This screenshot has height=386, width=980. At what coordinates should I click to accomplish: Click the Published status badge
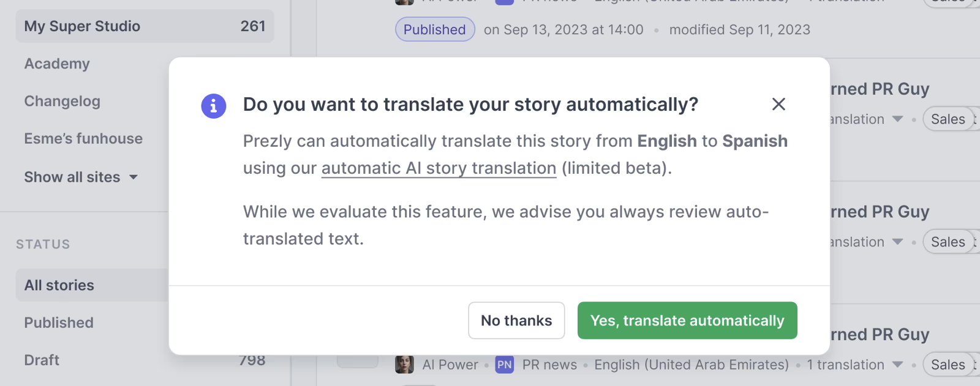coord(435,29)
